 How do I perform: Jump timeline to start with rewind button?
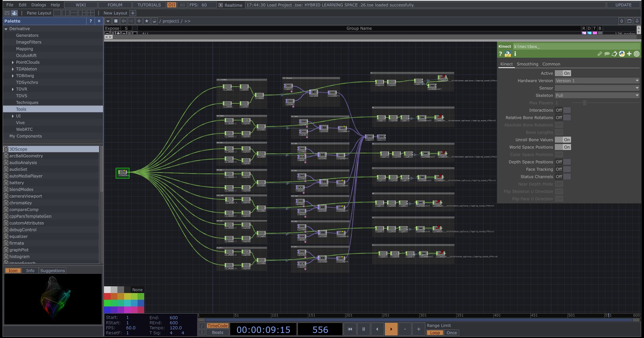pos(350,329)
